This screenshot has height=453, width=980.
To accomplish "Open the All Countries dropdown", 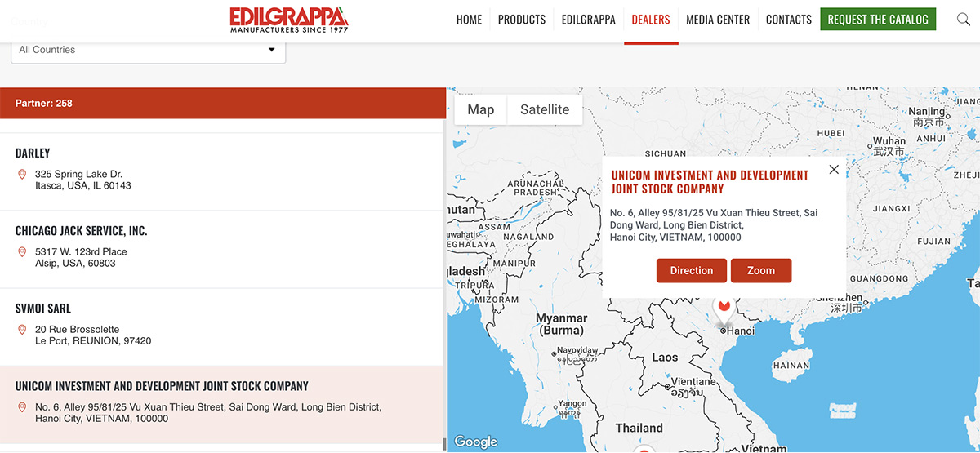I will coord(148,50).
